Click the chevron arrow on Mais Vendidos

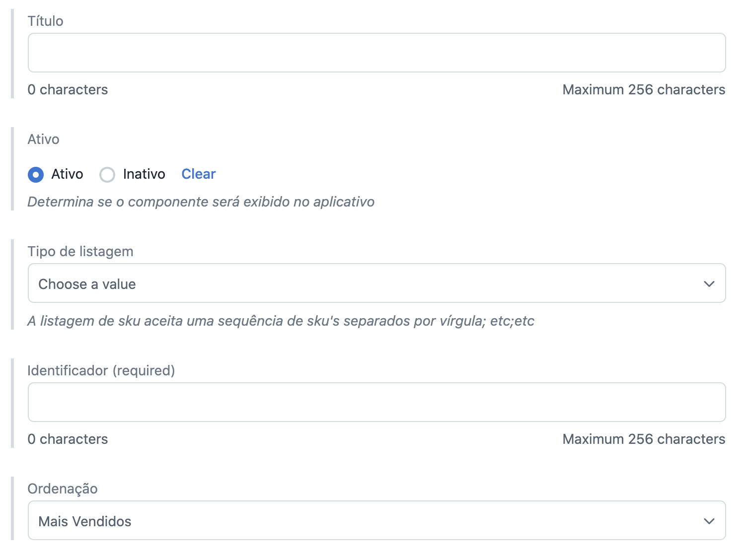709,521
